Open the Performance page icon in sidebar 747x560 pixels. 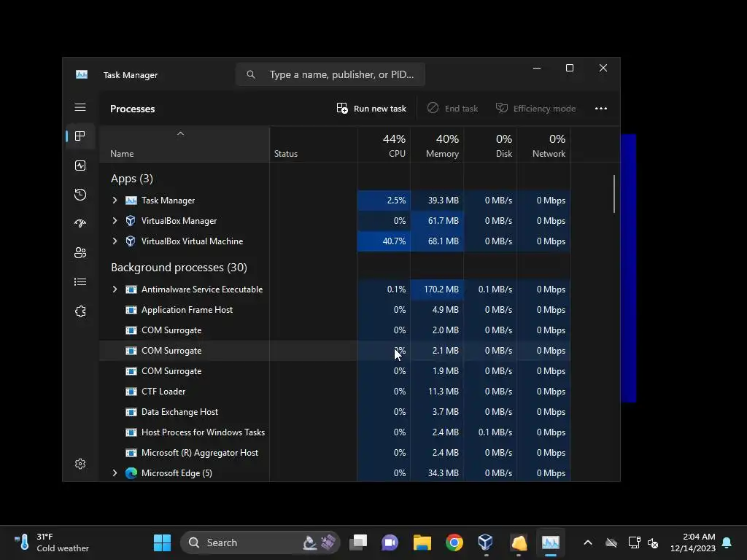[80, 166]
